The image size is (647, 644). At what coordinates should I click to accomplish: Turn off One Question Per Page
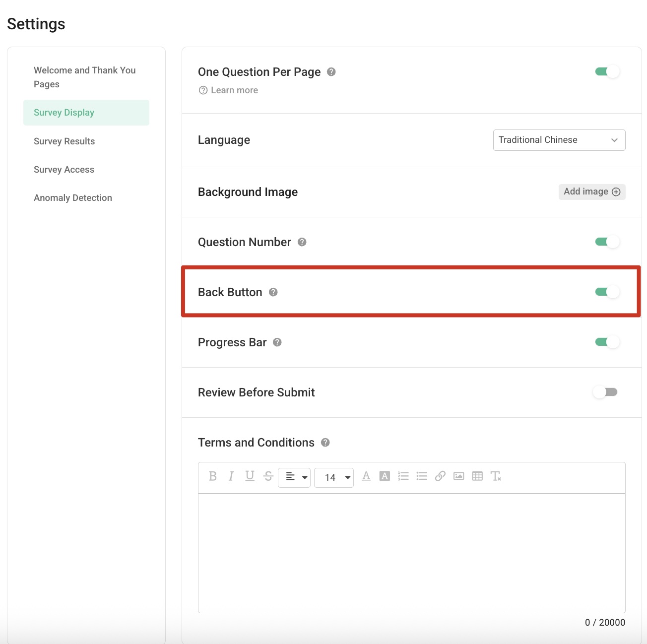click(x=606, y=71)
